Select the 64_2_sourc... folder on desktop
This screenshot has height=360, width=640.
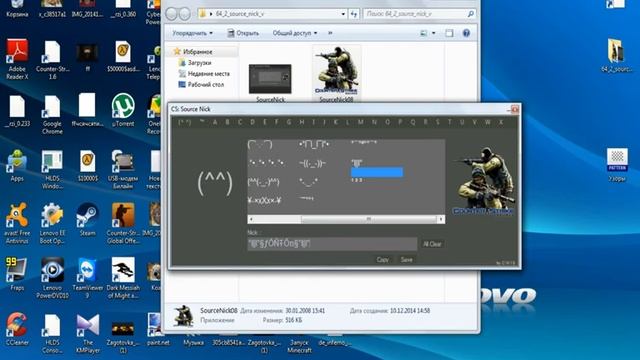(x=616, y=56)
